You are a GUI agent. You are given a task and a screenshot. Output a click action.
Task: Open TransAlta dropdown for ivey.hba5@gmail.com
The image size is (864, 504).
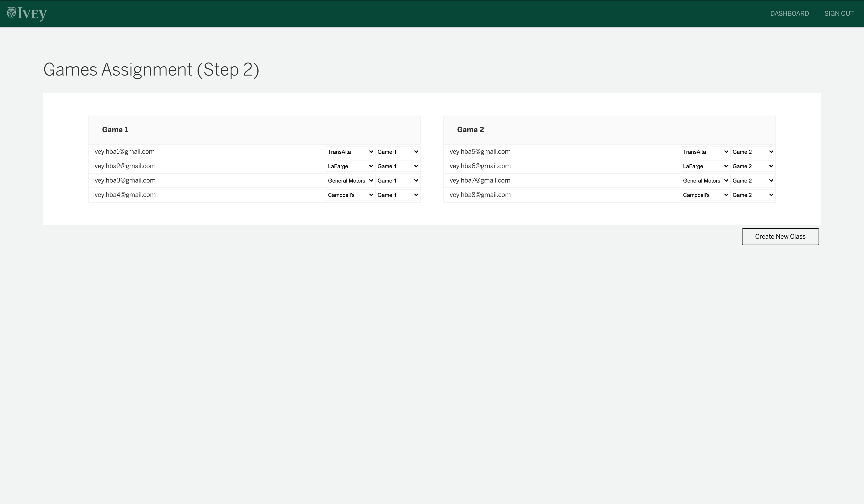705,152
